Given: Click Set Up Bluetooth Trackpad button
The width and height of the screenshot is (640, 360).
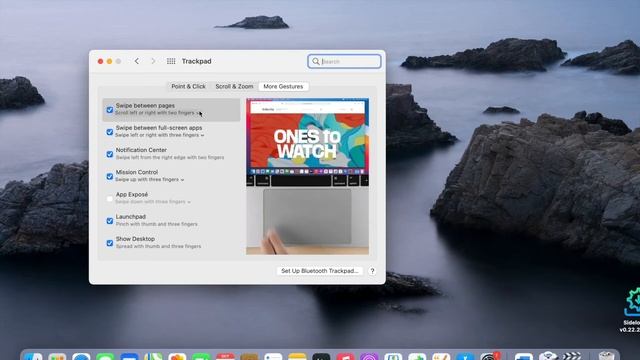Looking at the screenshot, I should coord(320,271).
